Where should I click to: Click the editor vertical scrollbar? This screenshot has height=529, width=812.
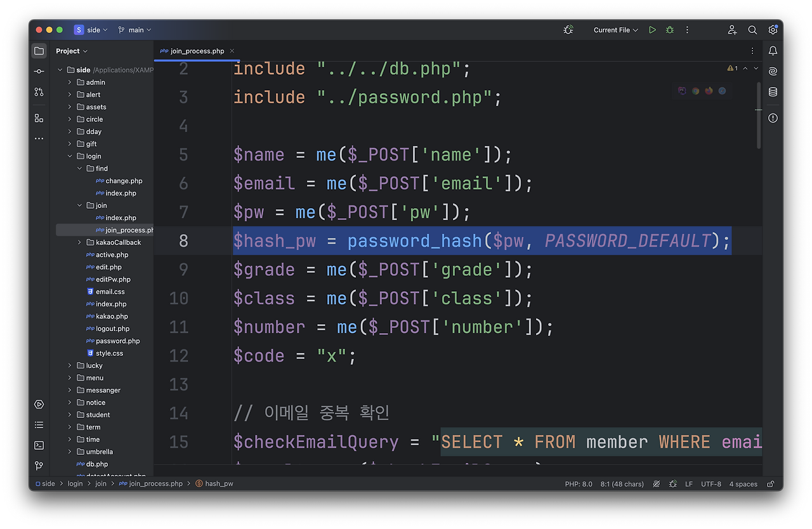759,114
